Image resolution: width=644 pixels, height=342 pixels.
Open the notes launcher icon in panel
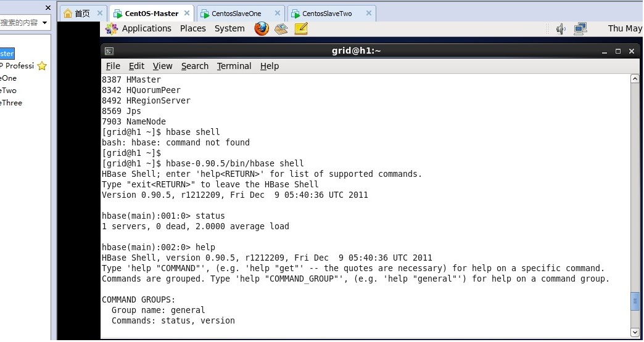pos(301,28)
